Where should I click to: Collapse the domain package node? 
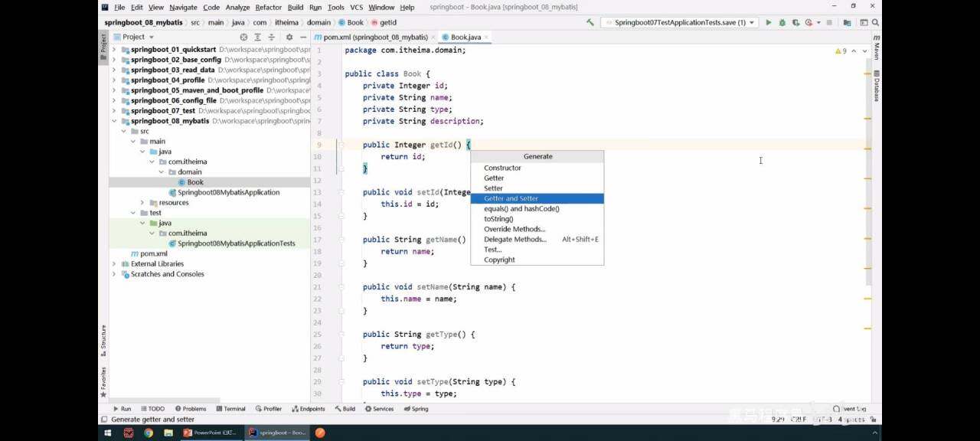coord(162,172)
